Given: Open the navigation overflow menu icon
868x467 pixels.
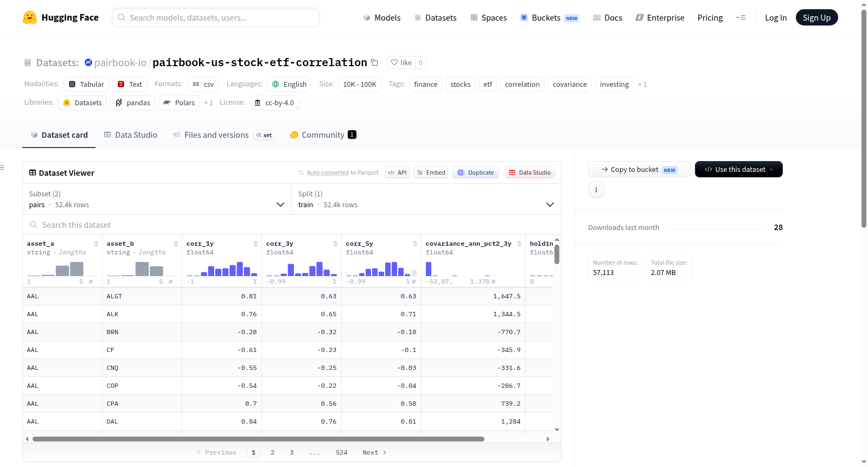Looking at the screenshot, I should tap(741, 17).
